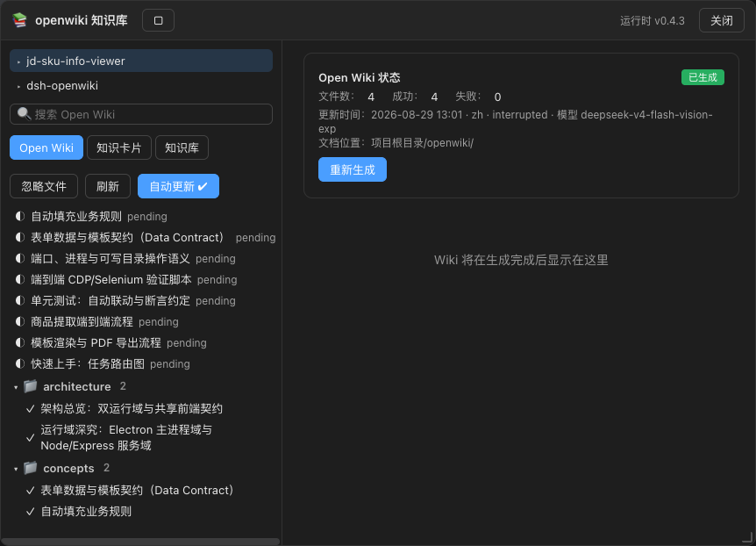Viewport: 756px width, 546px height.
Task: Open concepts page 自动填充业务规则
Action: pyautogui.click(x=86, y=511)
